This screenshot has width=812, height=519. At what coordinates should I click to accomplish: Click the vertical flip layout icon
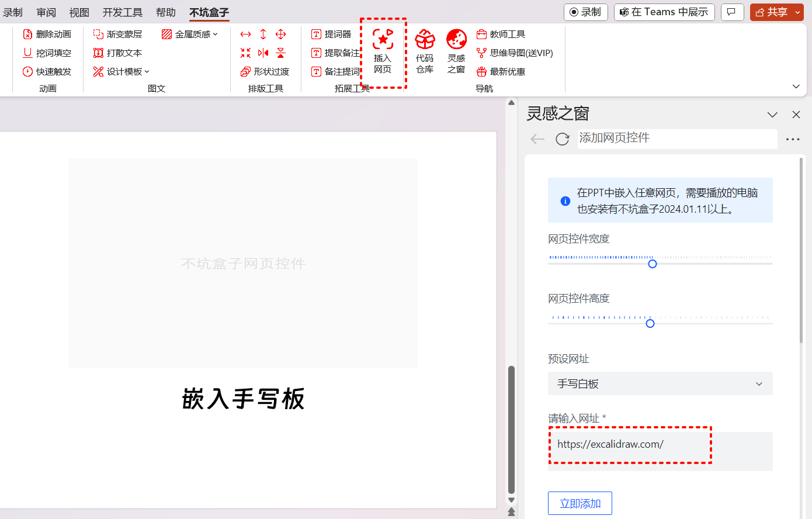281,53
